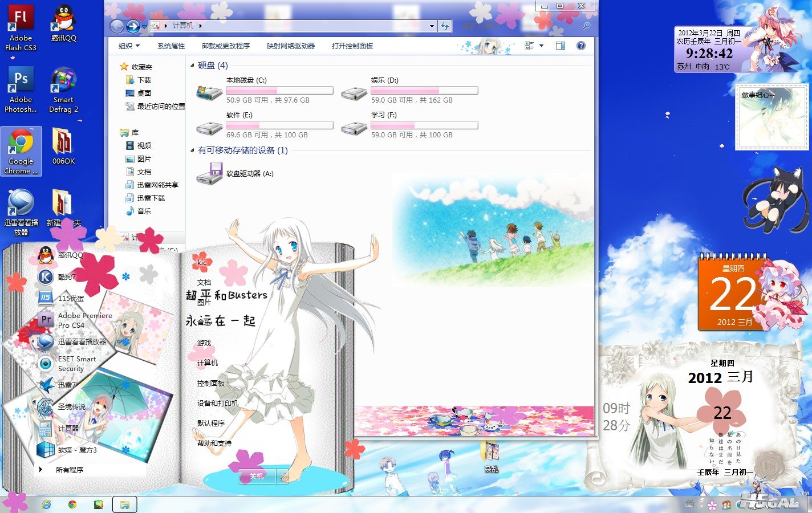
Task: Select 默认程序 in the Start menu
Action: [x=211, y=424]
